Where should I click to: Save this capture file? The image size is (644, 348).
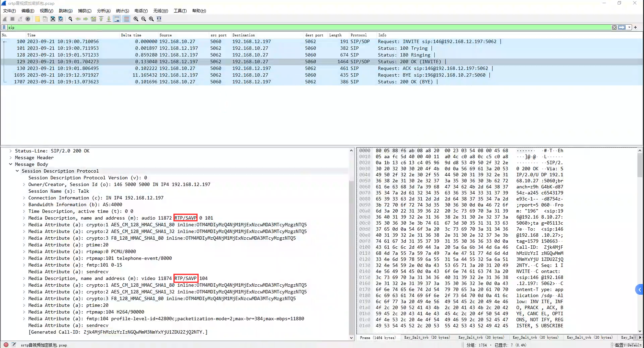[45, 19]
